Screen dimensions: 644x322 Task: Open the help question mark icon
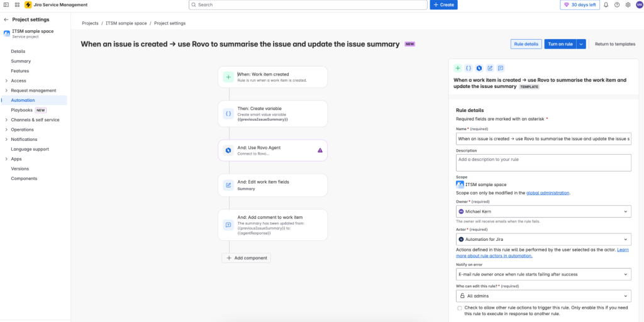617,5
